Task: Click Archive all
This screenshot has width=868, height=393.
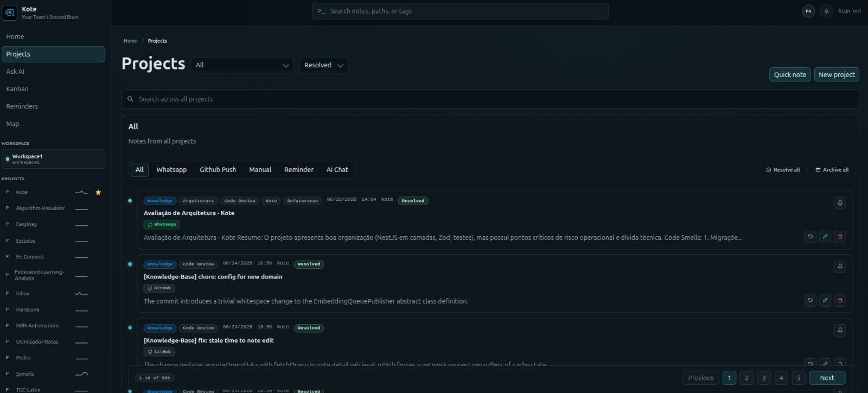Action: coord(832,170)
